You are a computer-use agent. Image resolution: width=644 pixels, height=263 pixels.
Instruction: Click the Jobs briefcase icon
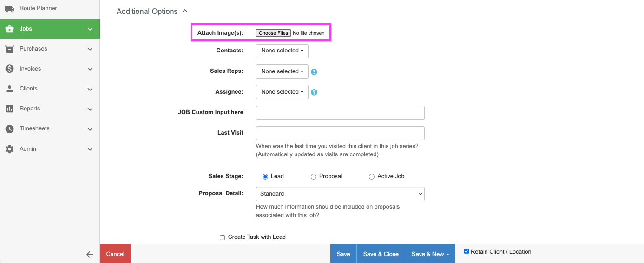tap(9, 29)
